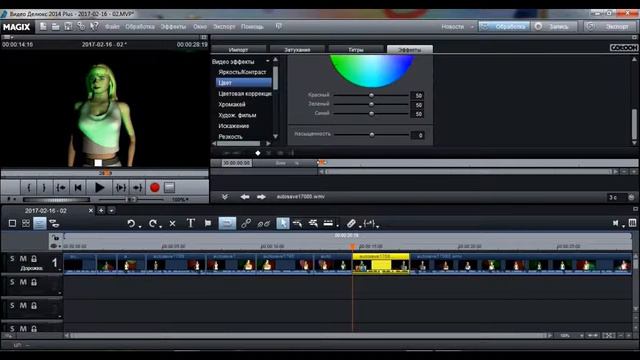Set a chapter marker with flag icon
The height and width of the screenshot is (360, 640).
pyautogui.click(x=208, y=223)
